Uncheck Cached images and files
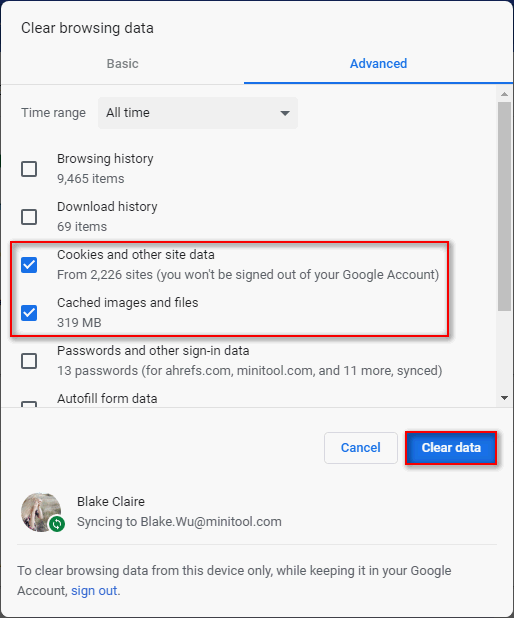This screenshot has width=514, height=618. [x=29, y=313]
